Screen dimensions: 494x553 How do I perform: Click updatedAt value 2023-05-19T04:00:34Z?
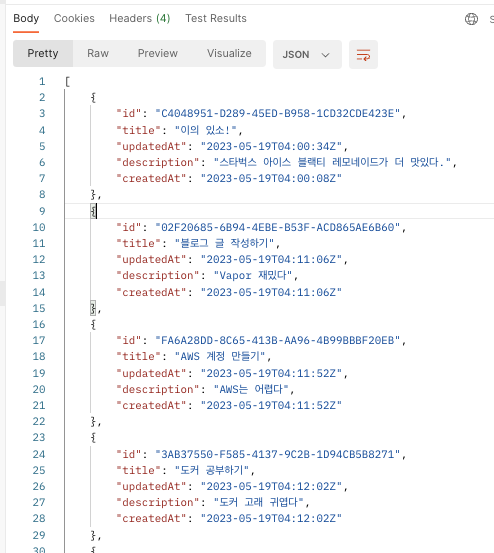pyautogui.click(x=271, y=146)
